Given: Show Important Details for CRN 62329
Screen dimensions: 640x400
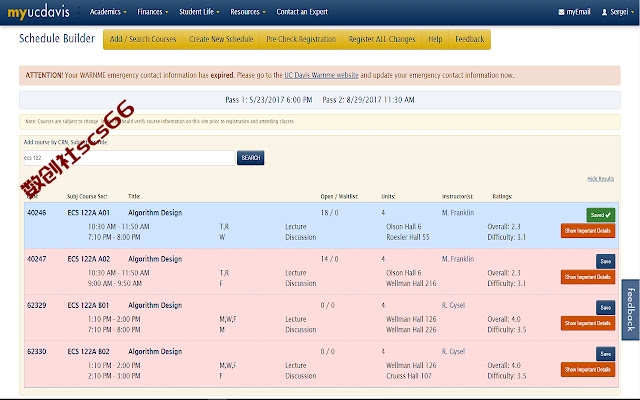Looking at the screenshot, I should [588, 323].
